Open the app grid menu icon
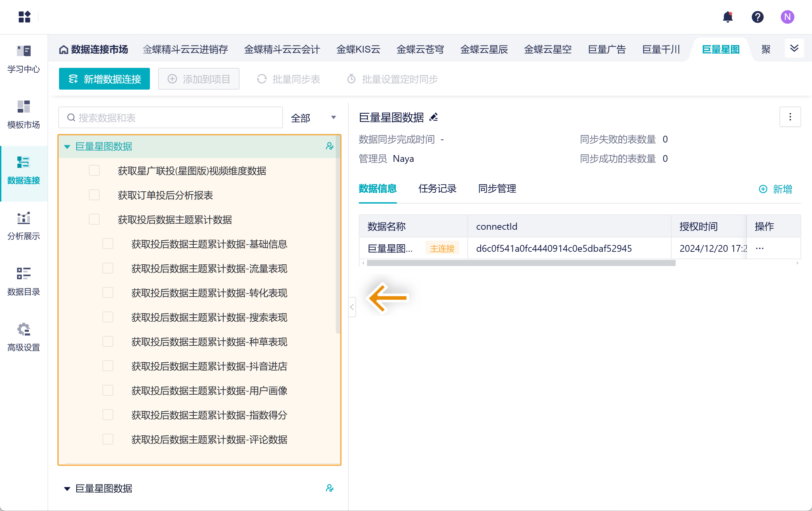Image resolution: width=812 pixels, height=511 pixels. point(24,17)
